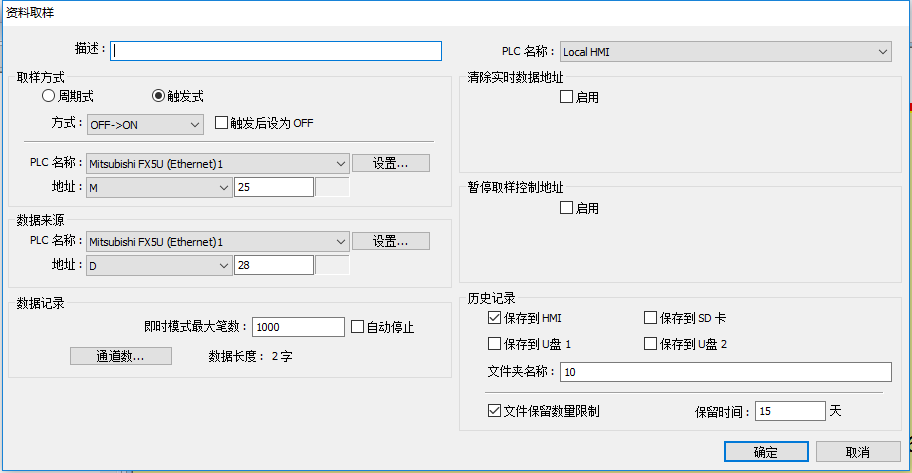This screenshot has height=473, width=912.
Task: Enable 触发后设为OFF checkbox
Action: tap(221, 124)
